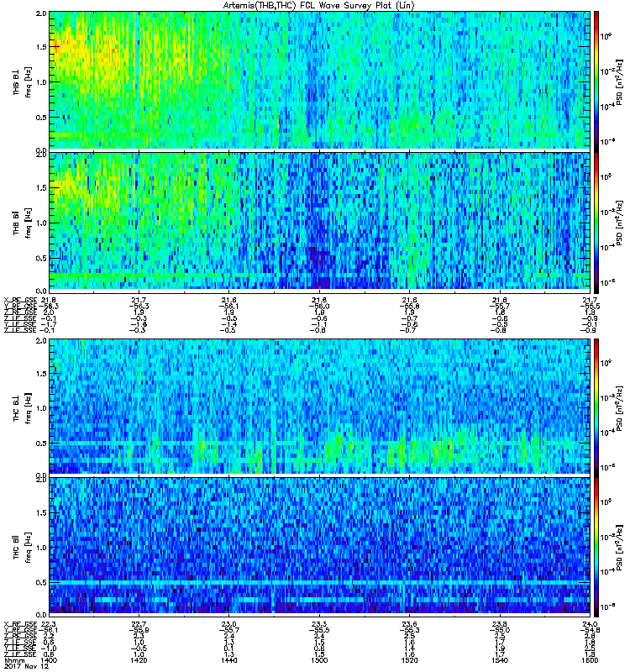Click inside the THB B-perpendicular spectrogram panel
The image size is (630, 672).
pyautogui.click(x=320, y=81)
